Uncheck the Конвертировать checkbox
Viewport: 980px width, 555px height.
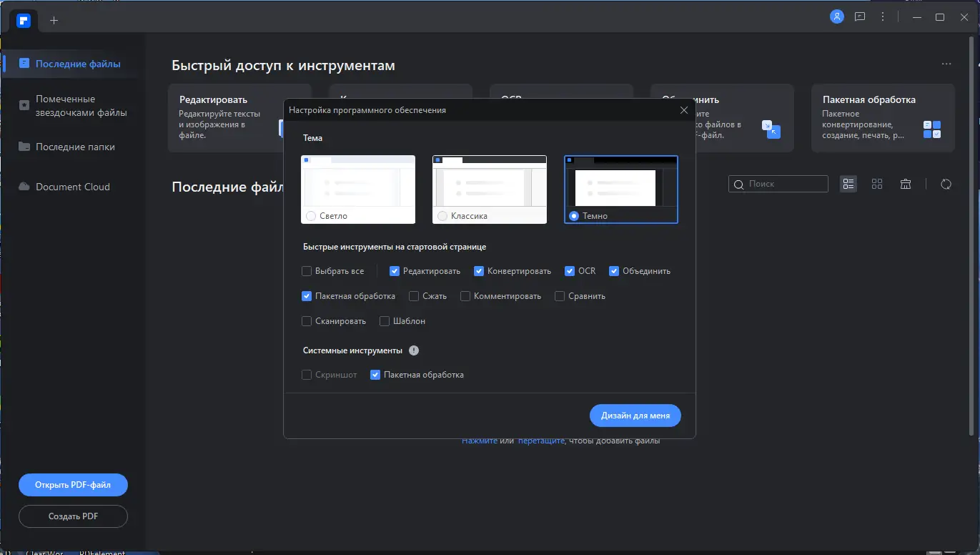(479, 271)
